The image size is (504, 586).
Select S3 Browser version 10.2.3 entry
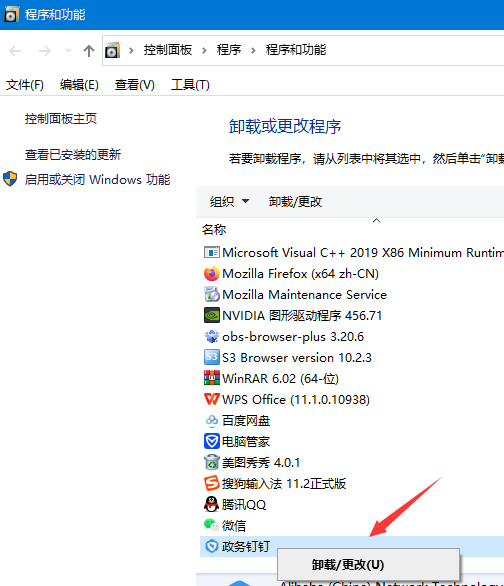pyautogui.click(x=297, y=358)
